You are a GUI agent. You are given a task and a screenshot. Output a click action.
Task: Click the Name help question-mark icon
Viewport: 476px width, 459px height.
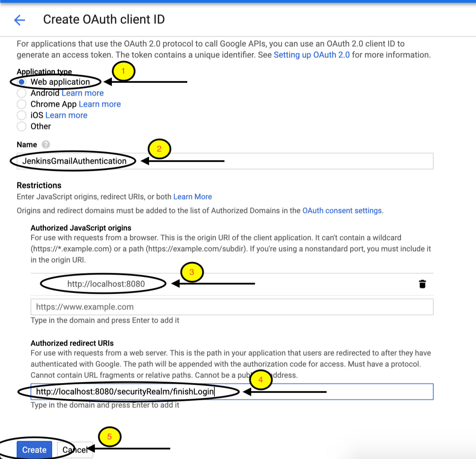46,144
